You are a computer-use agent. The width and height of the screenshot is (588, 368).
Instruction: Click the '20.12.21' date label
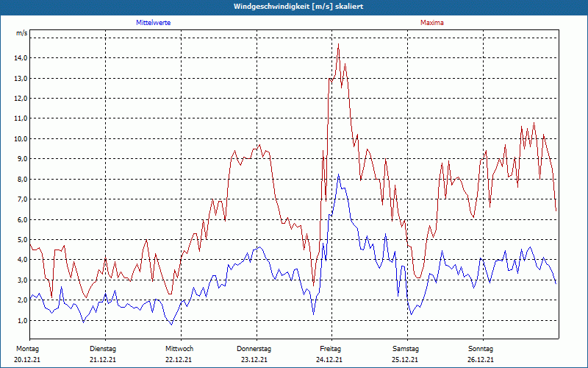pos(27,360)
